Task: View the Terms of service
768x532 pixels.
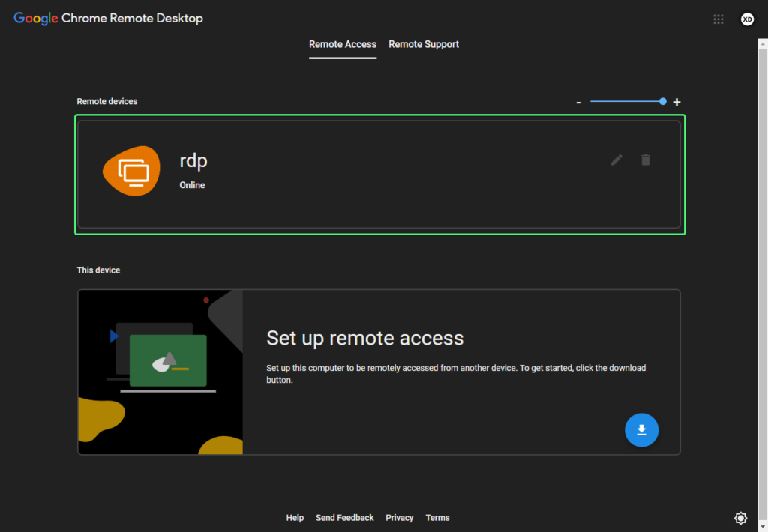Action: tap(437, 517)
